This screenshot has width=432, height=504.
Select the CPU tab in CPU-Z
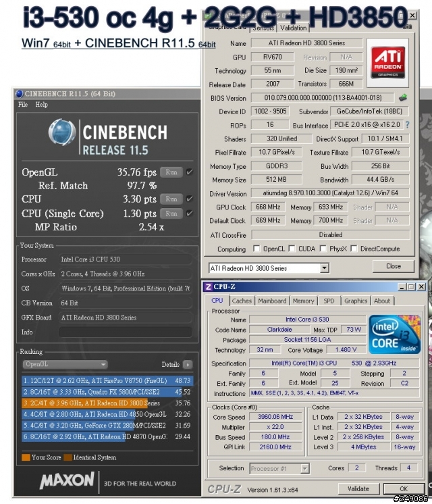coord(217,300)
